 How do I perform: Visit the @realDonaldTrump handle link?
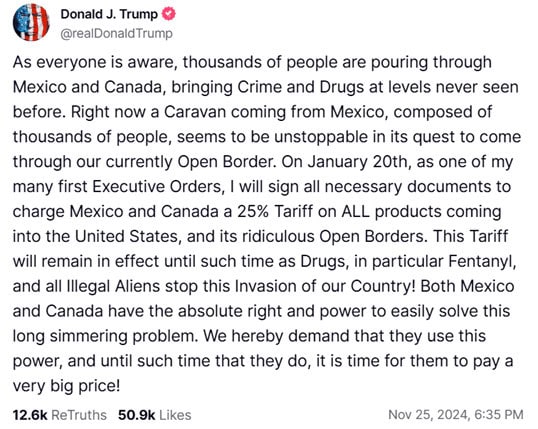[117, 34]
